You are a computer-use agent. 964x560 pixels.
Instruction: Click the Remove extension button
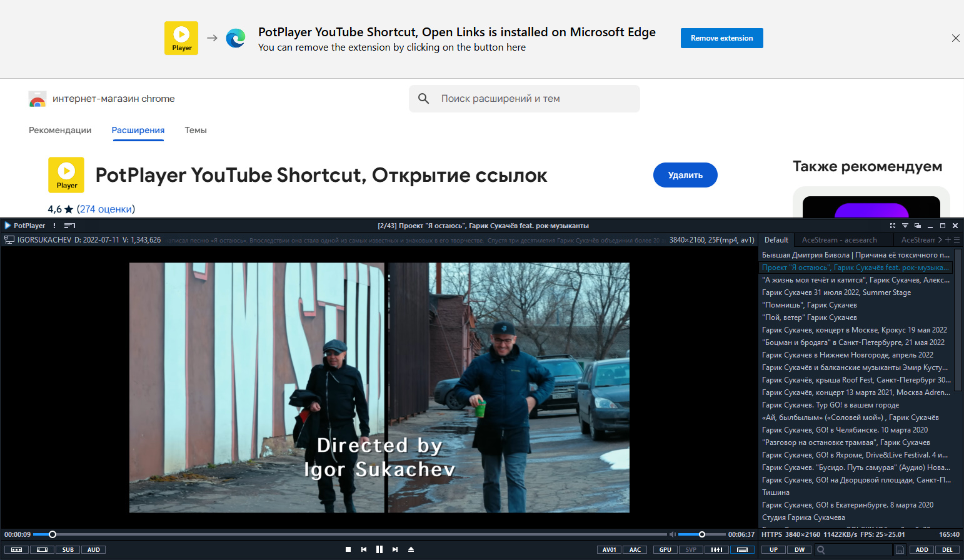(721, 38)
